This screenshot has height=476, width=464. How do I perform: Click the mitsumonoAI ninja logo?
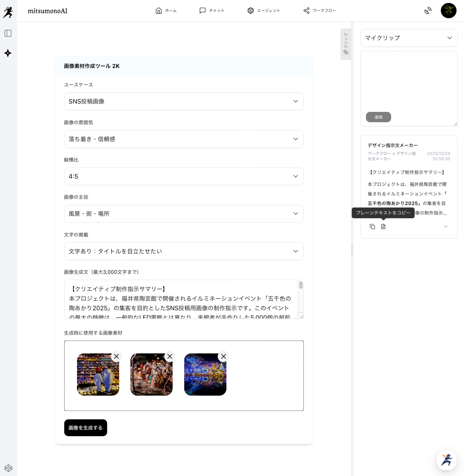pos(8,12)
